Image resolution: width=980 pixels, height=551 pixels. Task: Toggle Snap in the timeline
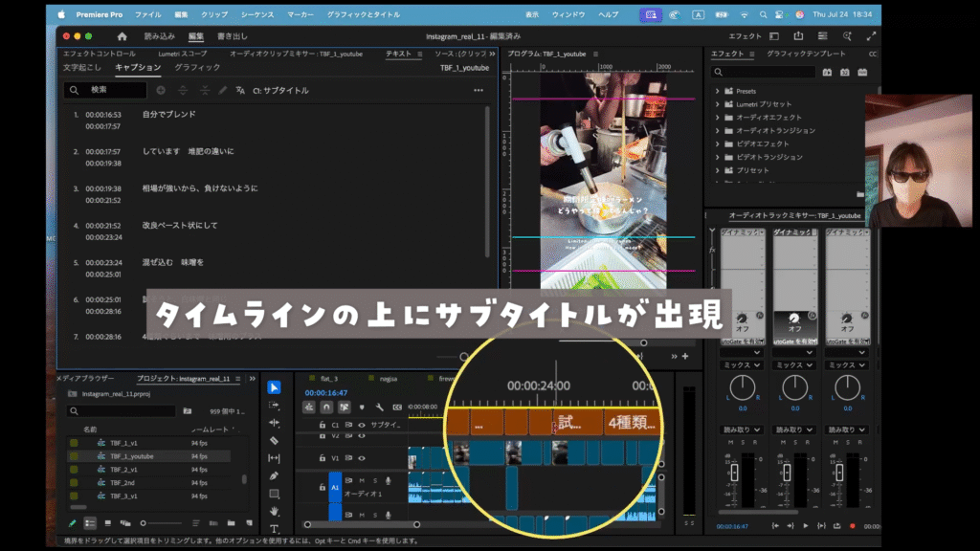326,408
